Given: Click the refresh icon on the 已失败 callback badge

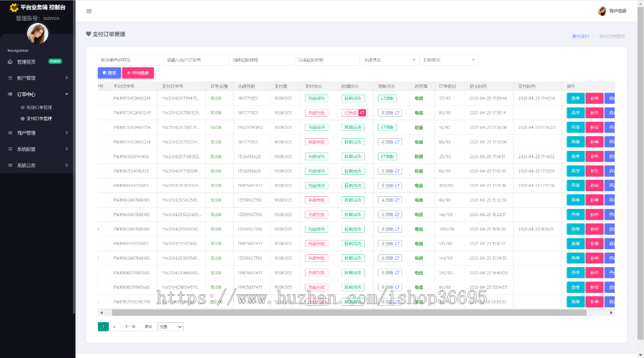Looking at the screenshot, I should tap(361, 112).
